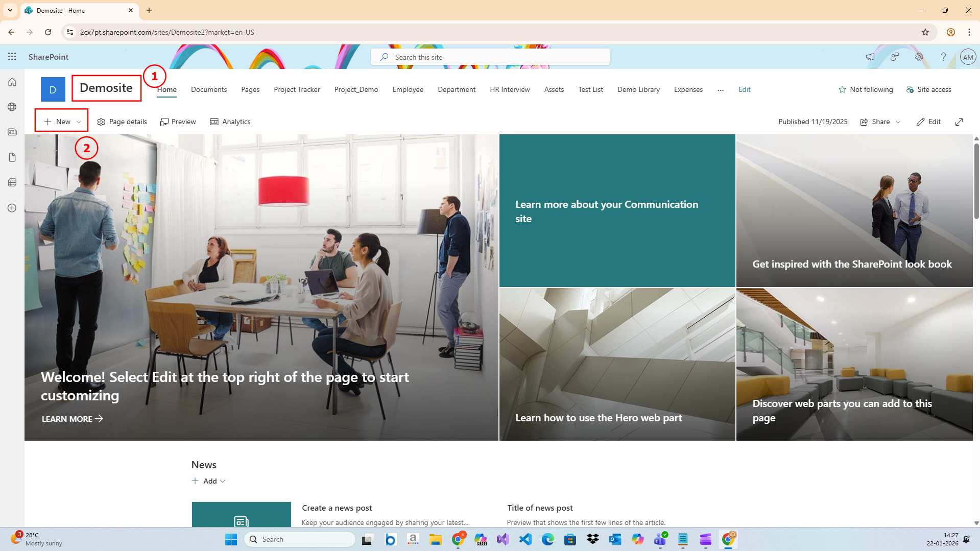Open the people connections icon in header

(x=895, y=57)
